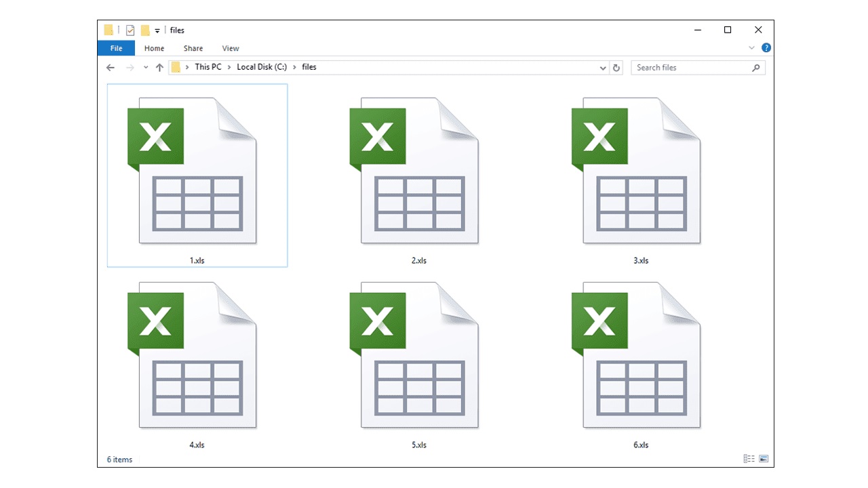The width and height of the screenshot is (868, 488).
Task: Click the 1.xls file name label
Action: pos(197,260)
